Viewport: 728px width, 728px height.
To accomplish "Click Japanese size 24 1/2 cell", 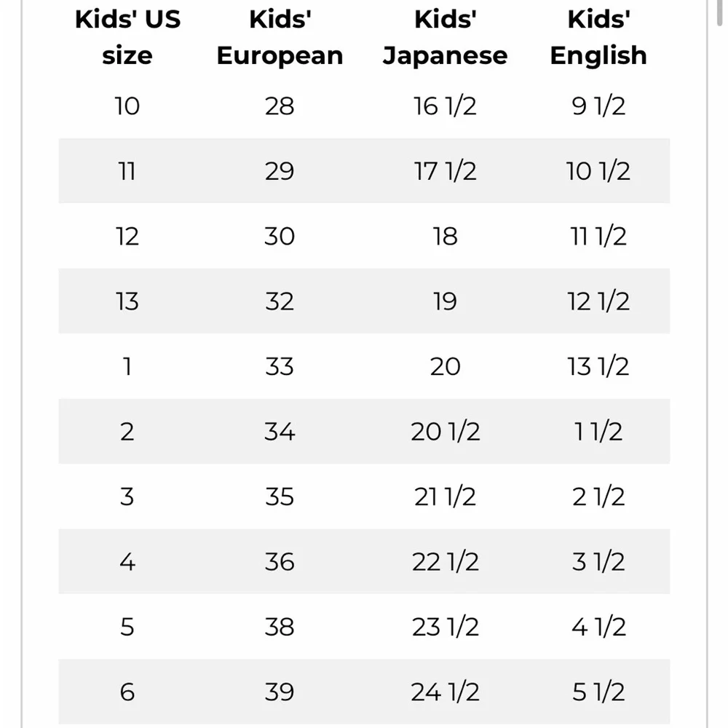I will point(445,692).
